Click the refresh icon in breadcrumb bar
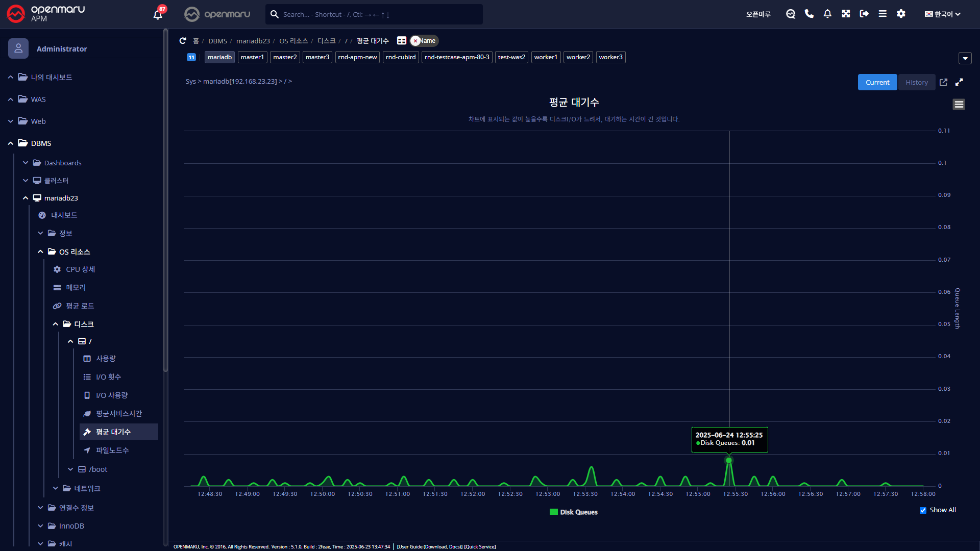Screen dimensions: 980x551 pos(183,41)
